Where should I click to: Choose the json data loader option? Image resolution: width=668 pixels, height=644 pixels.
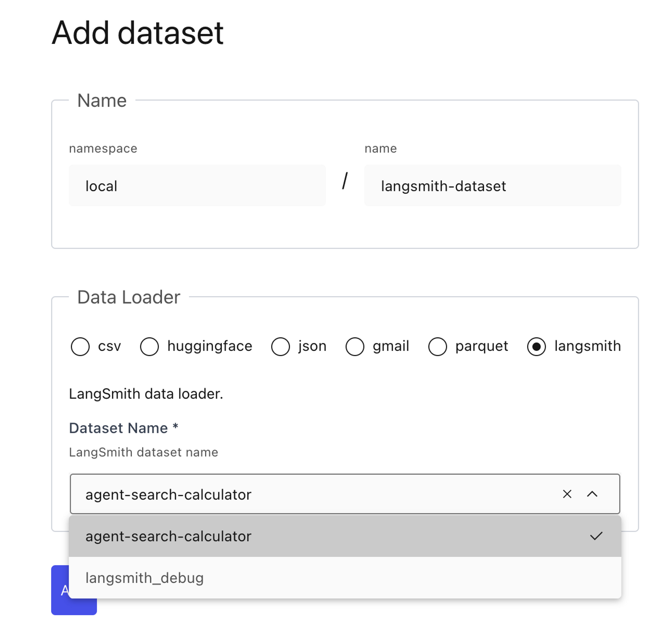(x=280, y=346)
